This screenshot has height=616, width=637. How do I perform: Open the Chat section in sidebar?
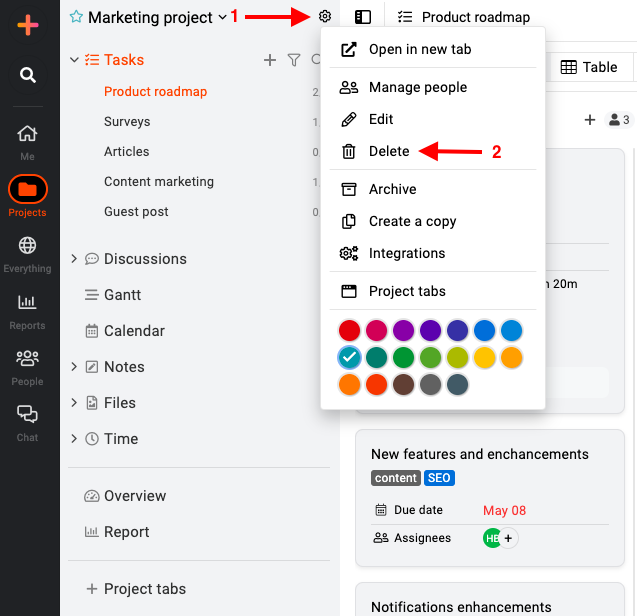point(27,423)
